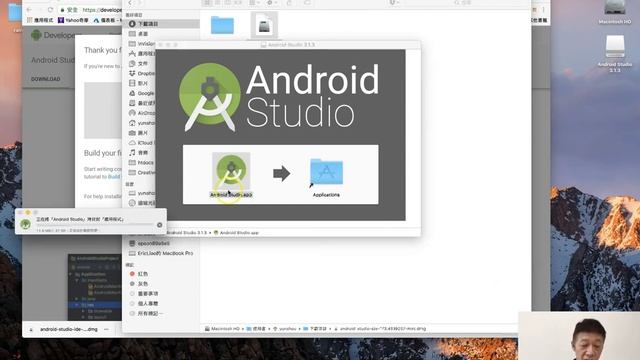Click Android Studio.app in the installer path bar

[237, 233]
